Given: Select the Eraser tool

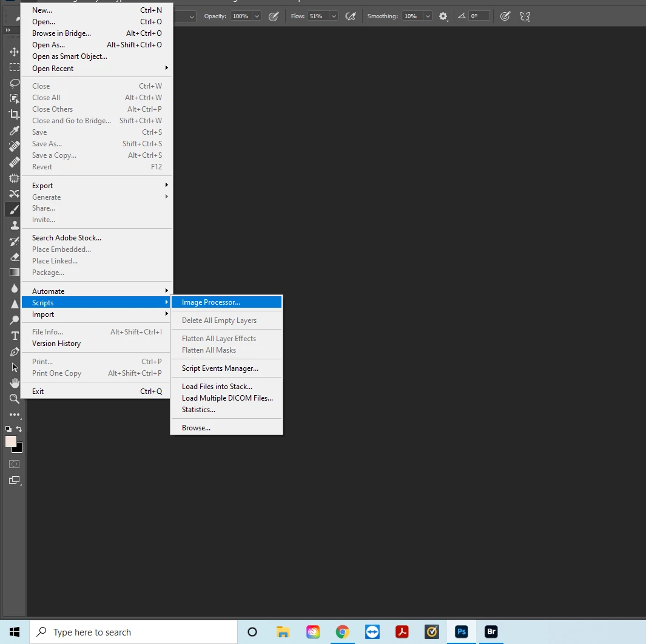Looking at the screenshot, I should point(14,257).
